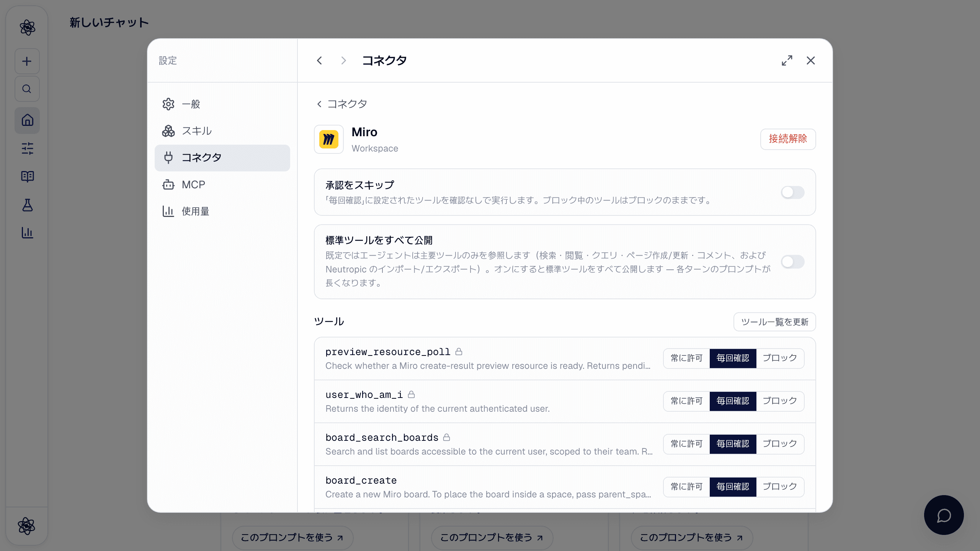Open the MCP settings section

222,184
